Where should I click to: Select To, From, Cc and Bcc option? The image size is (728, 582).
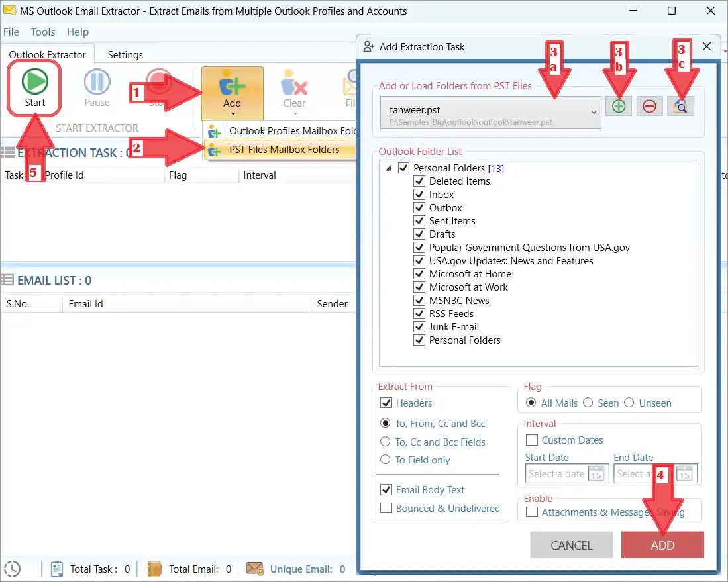tap(386, 423)
